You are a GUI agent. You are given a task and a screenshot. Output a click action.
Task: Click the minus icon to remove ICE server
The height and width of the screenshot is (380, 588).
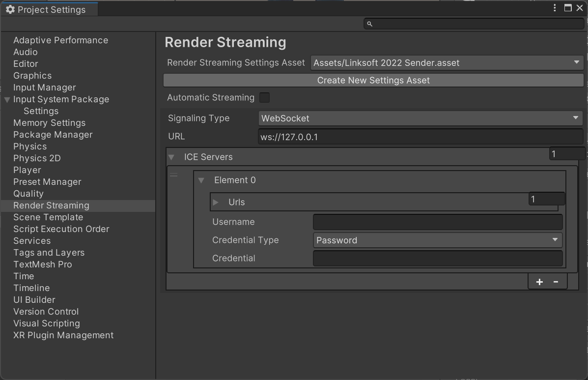[556, 282]
